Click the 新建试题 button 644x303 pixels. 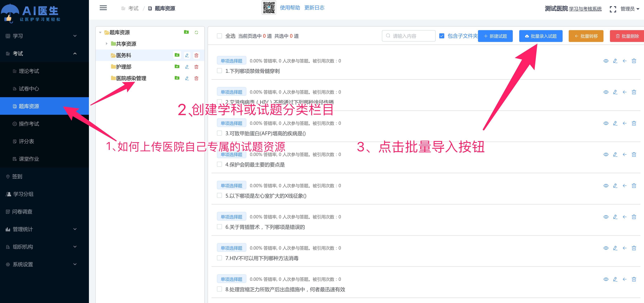495,36
